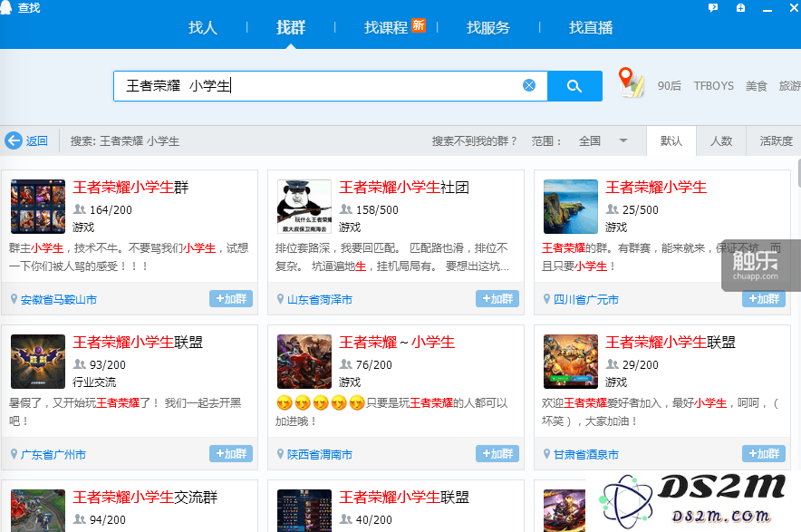Join the 广州市 group via 加群
Image resolution: width=801 pixels, height=532 pixels.
(231, 453)
